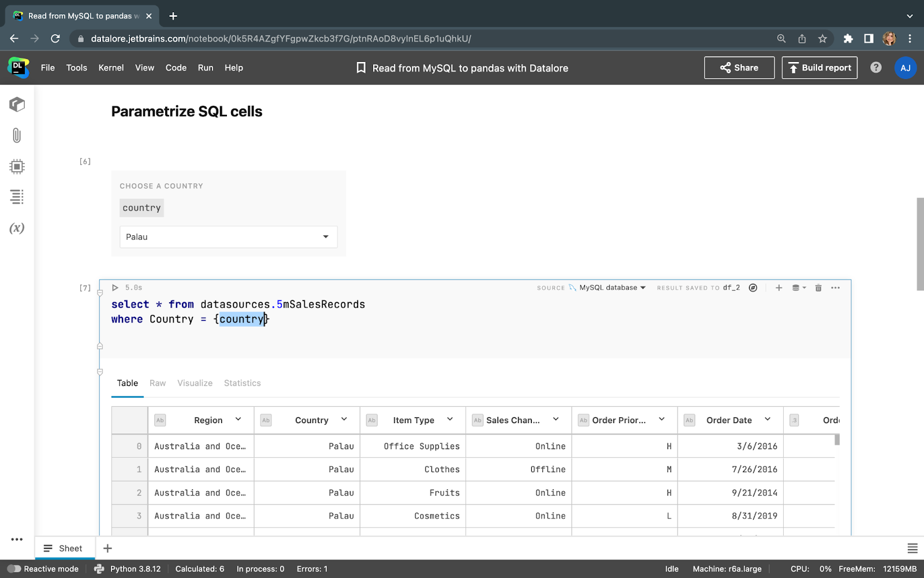Open the database cell type dropdown
924x578 pixels.
[x=799, y=288]
